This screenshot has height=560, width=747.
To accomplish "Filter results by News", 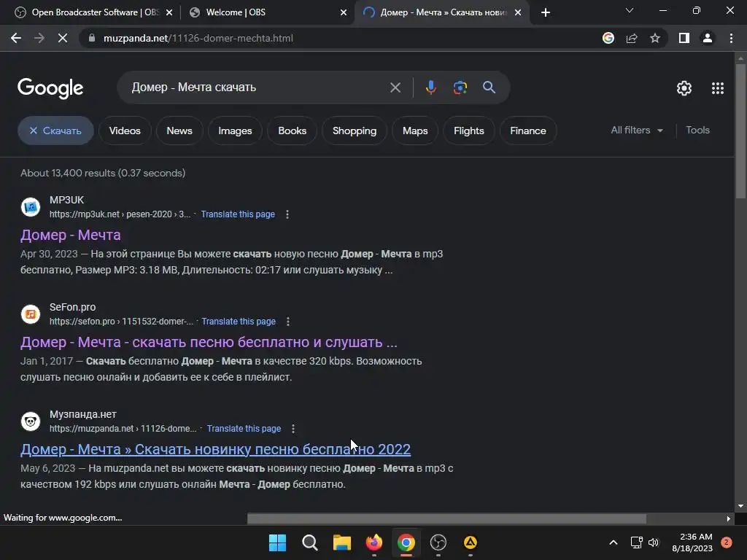I will pyautogui.click(x=179, y=131).
